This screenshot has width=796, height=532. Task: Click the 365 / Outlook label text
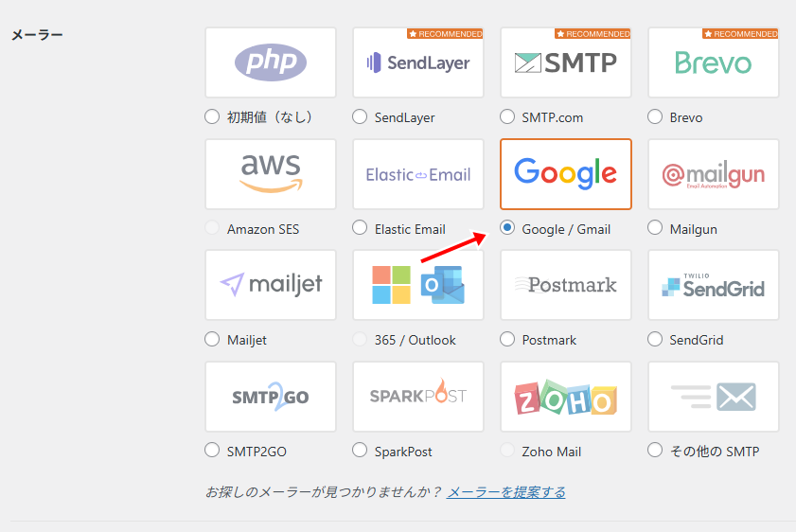[x=416, y=340]
